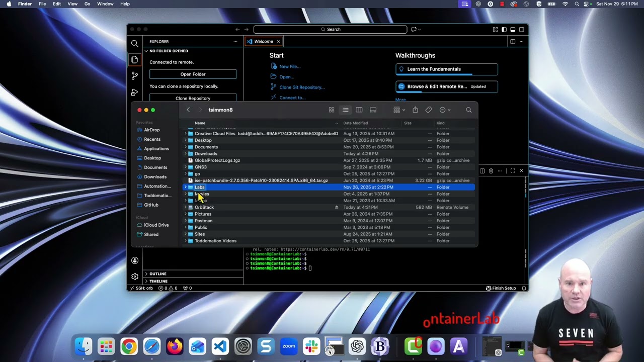Expand the Downloads folder in Finder list
The height and width of the screenshot is (362, 644).
click(x=185, y=154)
